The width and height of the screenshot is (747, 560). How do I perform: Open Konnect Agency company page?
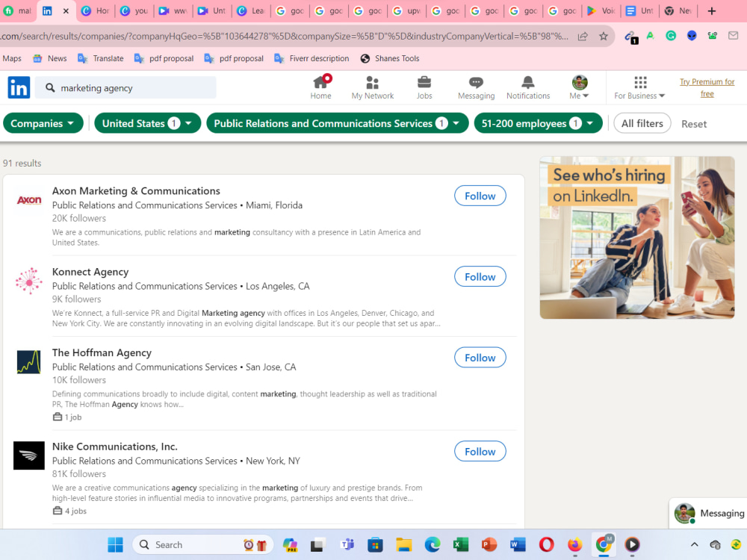[90, 272]
